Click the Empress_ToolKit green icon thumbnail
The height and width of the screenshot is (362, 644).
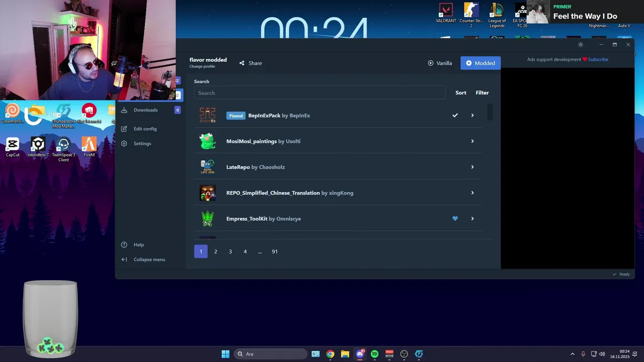tap(207, 219)
